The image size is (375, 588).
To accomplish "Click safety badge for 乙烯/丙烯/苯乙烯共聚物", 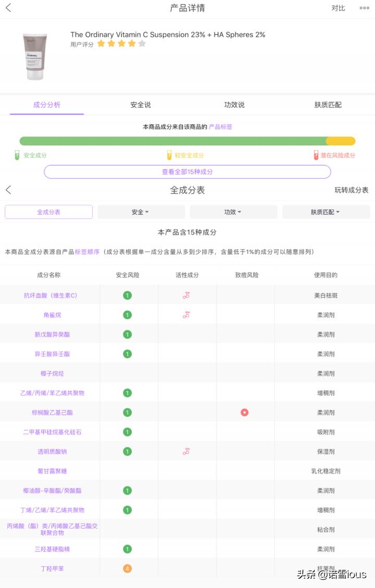I will [128, 393].
